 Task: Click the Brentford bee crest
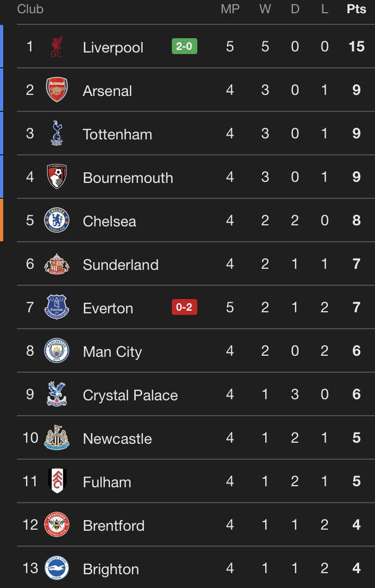coord(56,525)
